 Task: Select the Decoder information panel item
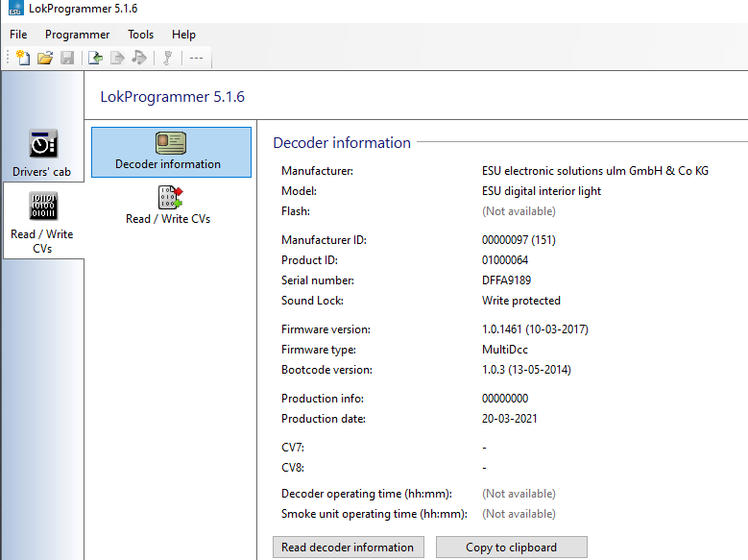[x=171, y=152]
